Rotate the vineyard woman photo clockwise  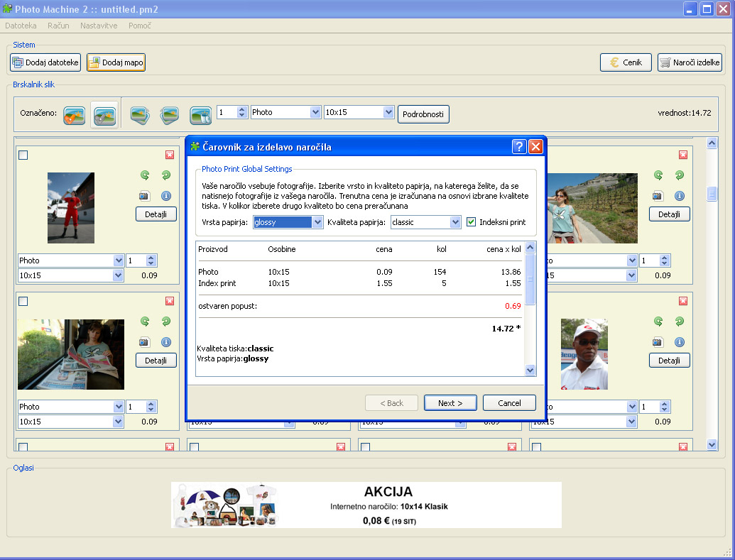679,175
